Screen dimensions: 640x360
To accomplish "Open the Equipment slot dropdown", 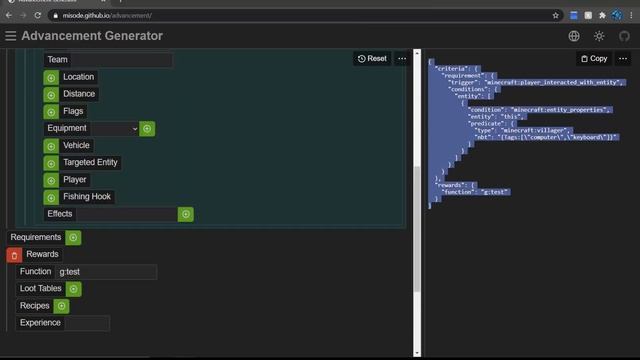I will pos(115,129).
